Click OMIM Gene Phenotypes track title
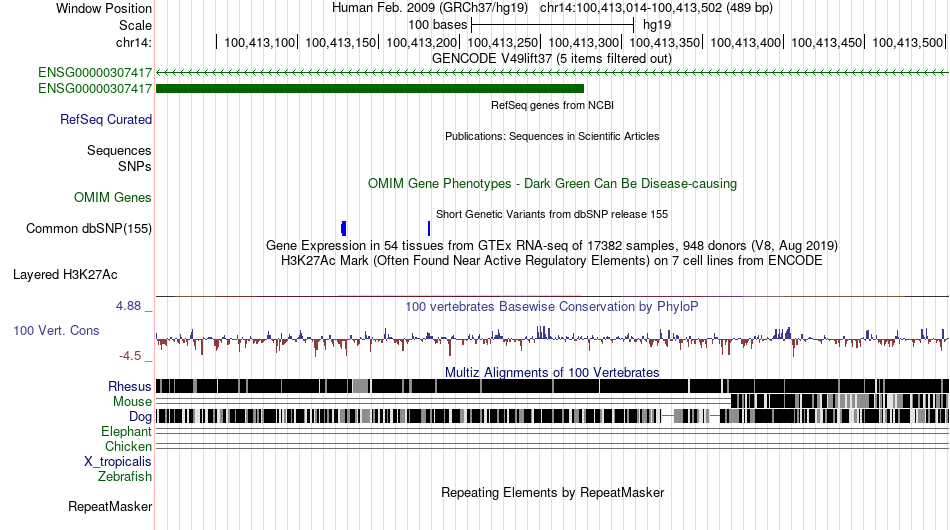The height and width of the screenshot is (530, 950). tap(552, 184)
